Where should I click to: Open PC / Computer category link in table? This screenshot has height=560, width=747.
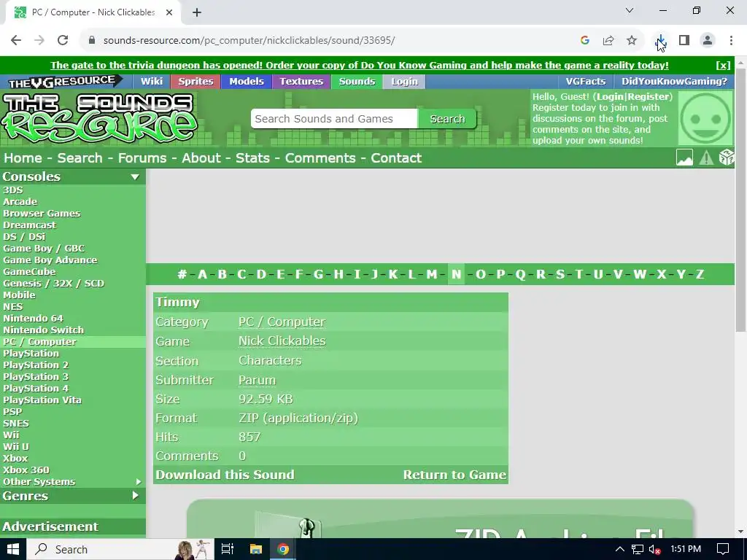pos(282,322)
